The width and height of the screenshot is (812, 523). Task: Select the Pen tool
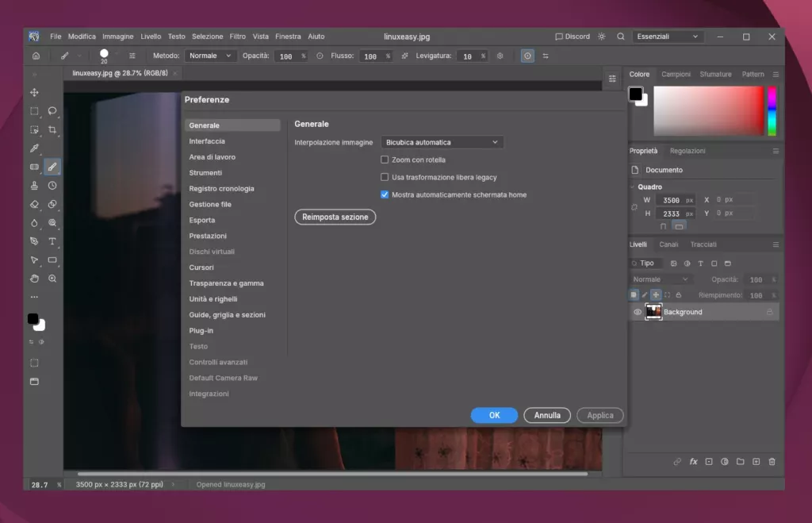[x=34, y=241]
